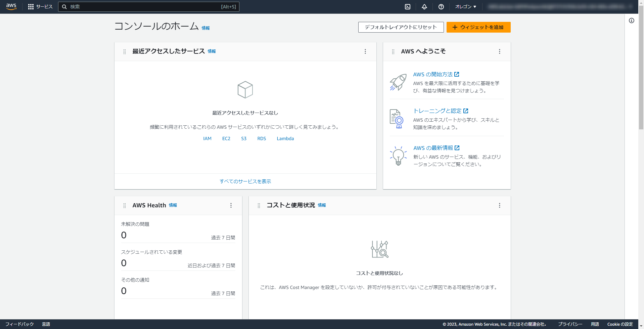Launch CloudShell from the top bar
Image resolution: width=644 pixels, height=329 pixels.
pos(407,6)
